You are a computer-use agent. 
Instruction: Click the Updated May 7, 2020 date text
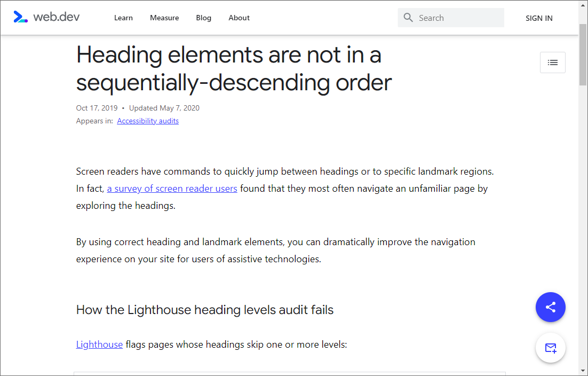[164, 108]
